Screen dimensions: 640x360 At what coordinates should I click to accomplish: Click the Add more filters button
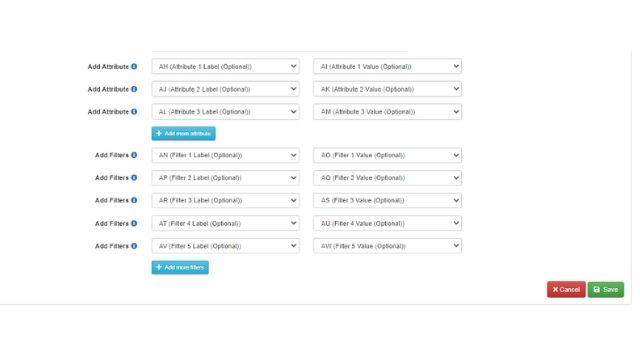point(180,267)
